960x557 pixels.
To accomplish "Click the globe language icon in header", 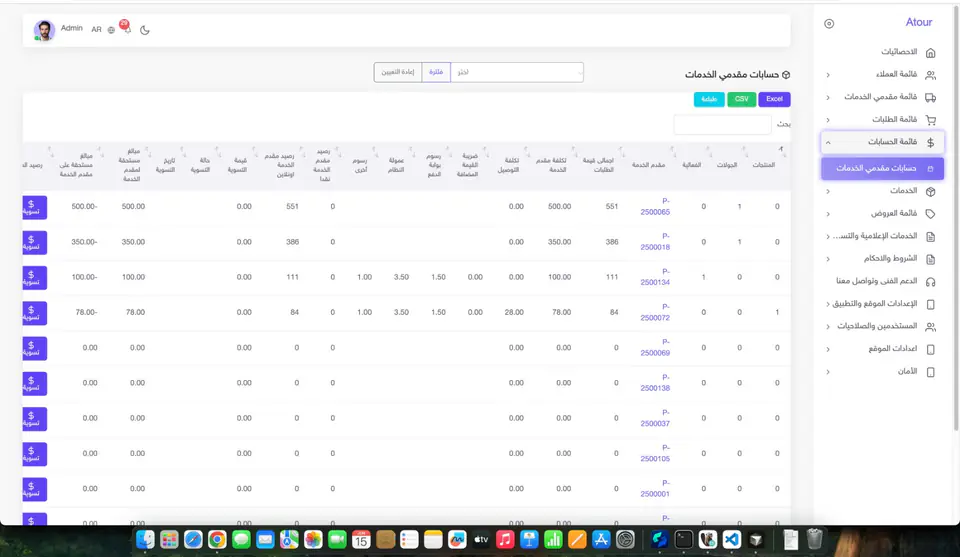I will [111, 30].
